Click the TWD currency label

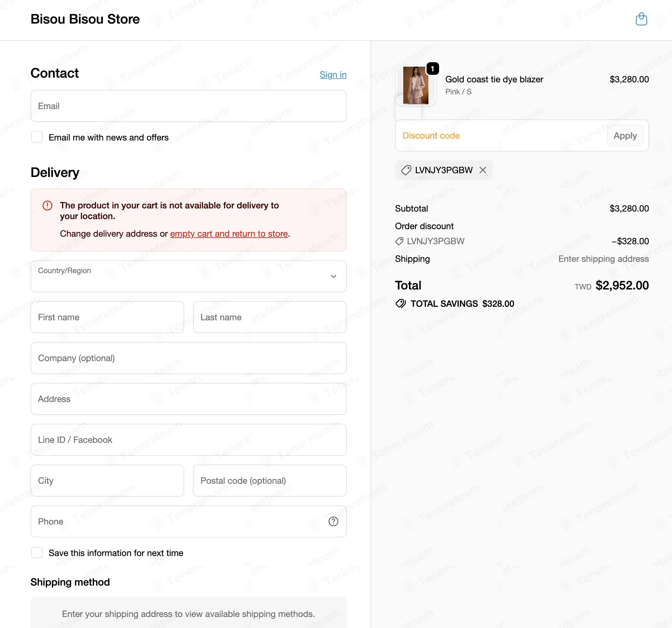[583, 287]
